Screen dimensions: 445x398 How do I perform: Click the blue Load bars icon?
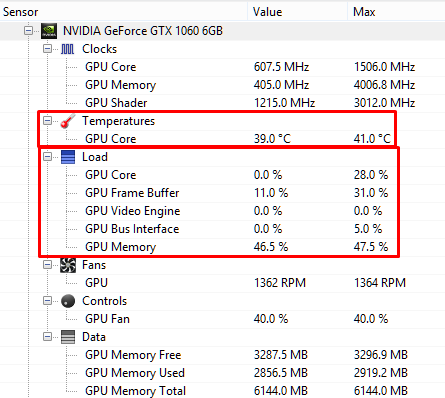pyautogui.click(x=68, y=157)
